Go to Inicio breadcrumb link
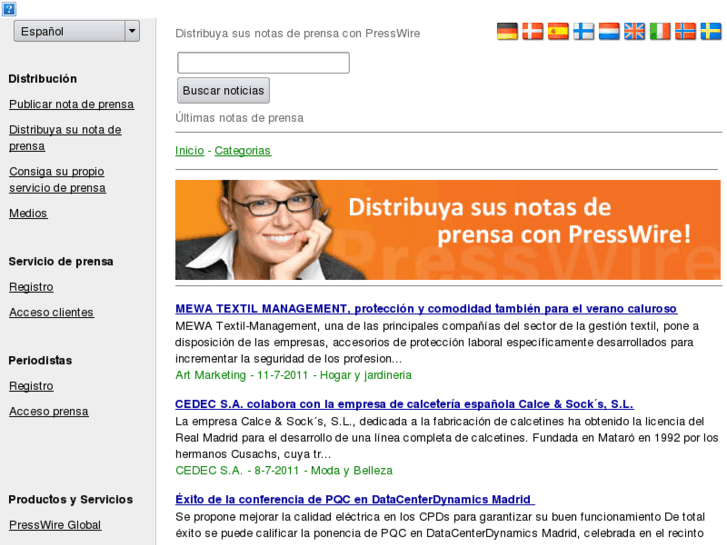The height and width of the screenshot is (545, 727). pos(190,151)
